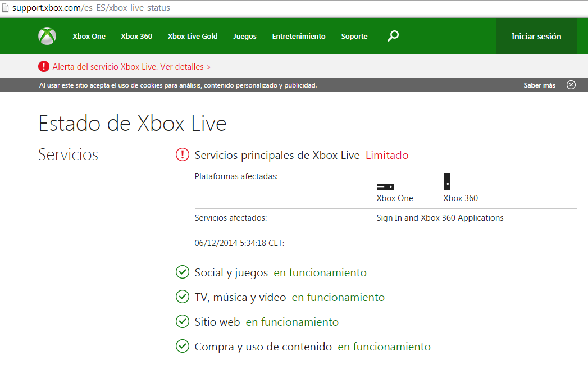
Task: Open the Xbox One navigation item
Action: (x=89, y=35)
